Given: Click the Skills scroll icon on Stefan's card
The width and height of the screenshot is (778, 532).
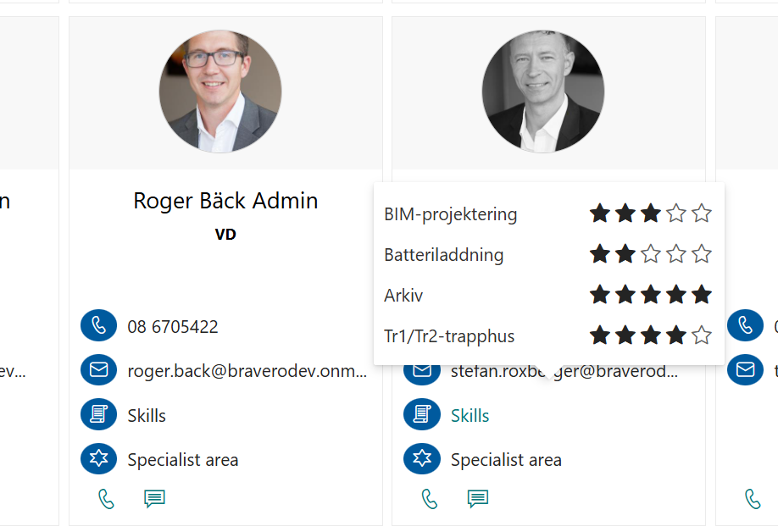Looking at the screenshot, I should [422, 414].
